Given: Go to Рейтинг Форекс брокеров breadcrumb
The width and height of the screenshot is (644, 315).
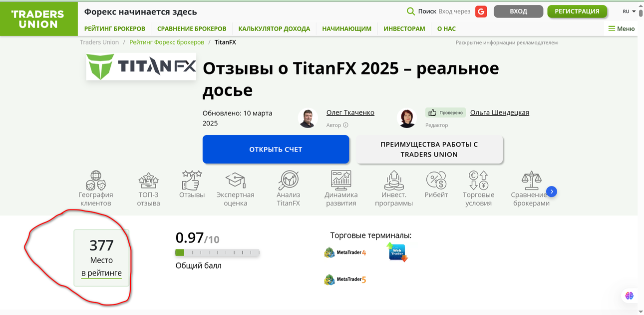Looking at the screenshot, I should click(x=167, y=42).
